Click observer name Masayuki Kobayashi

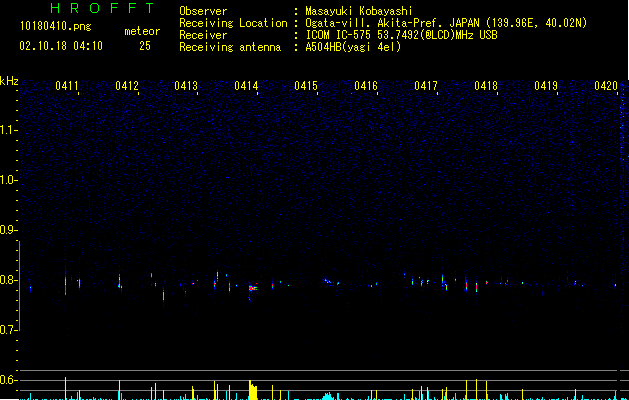coord(359,11)
